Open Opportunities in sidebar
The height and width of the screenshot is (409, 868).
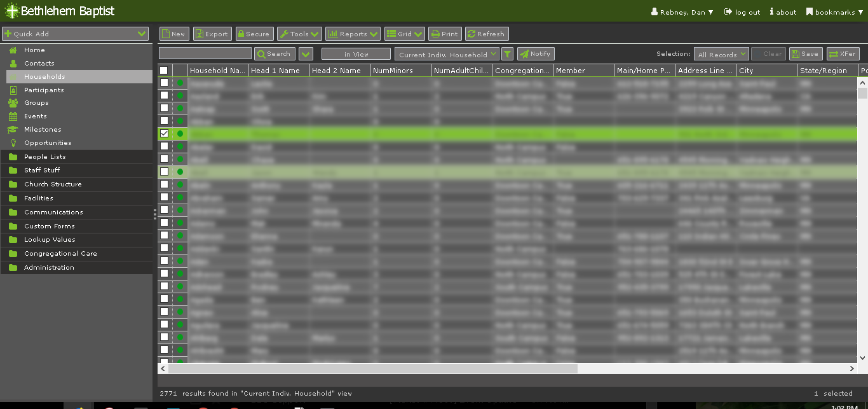point(48,142)
